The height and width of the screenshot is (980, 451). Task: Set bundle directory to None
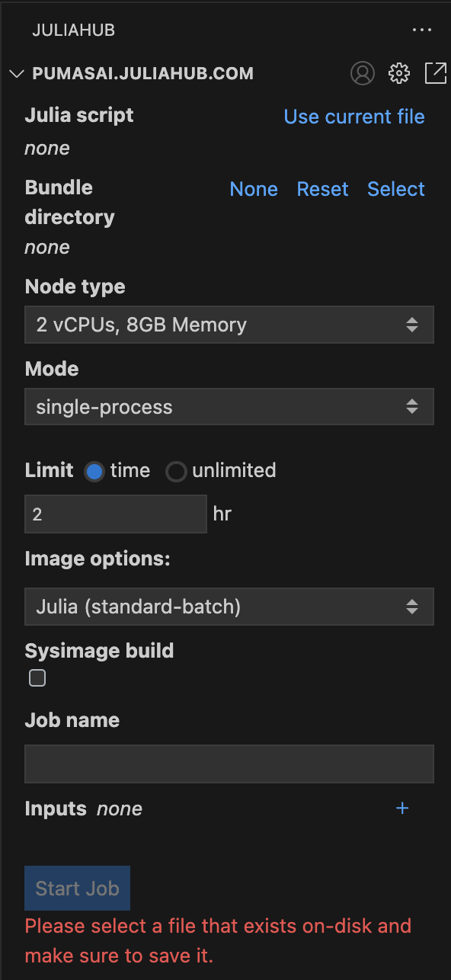coord(254,189)
